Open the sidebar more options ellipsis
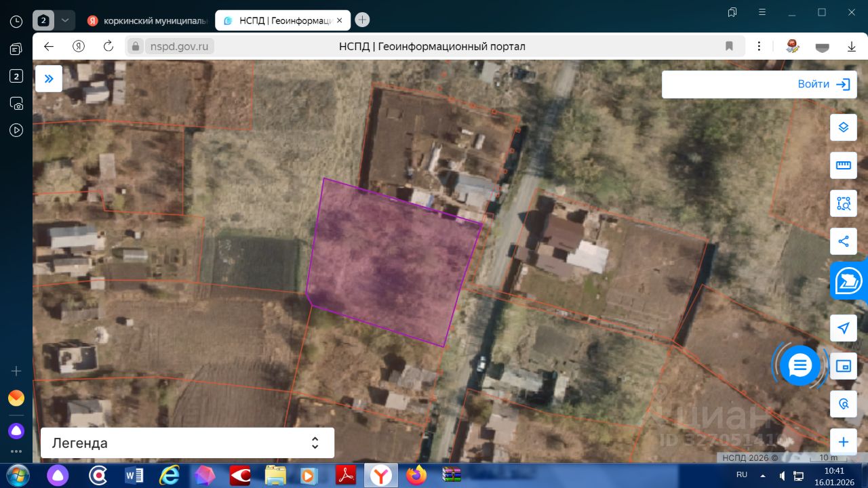This screenshot has width=868, height=488. (x=16, y=451)
